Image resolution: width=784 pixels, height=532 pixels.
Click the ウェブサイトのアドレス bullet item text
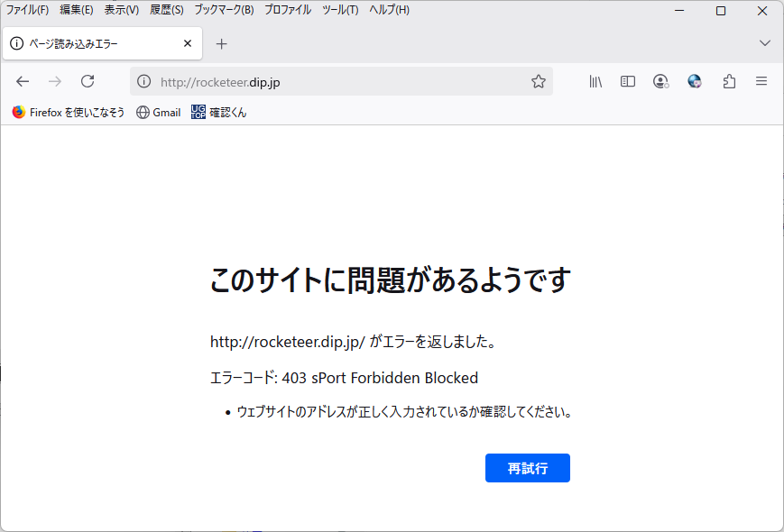[x=404, y=412]
